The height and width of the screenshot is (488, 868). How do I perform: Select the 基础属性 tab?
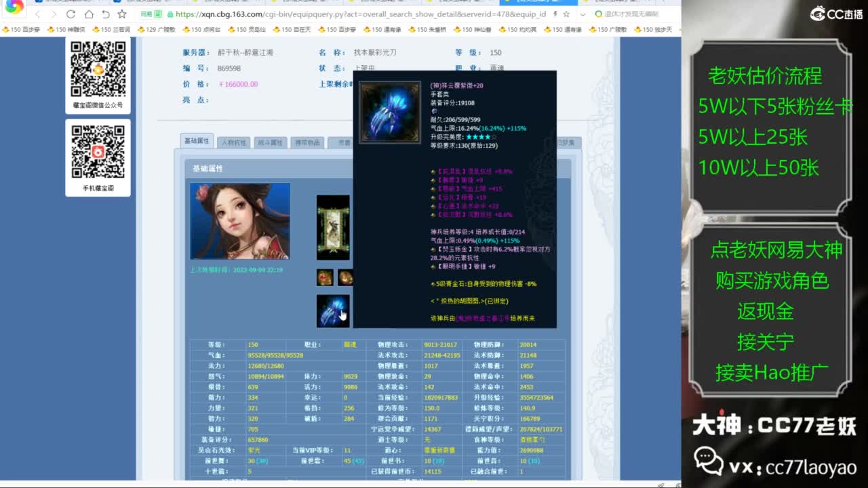click(197, 141)
